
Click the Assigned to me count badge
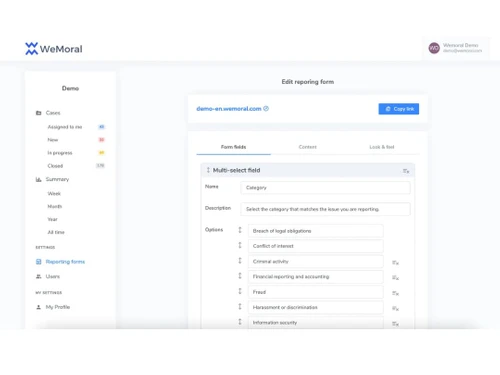(x=101, y=127)
